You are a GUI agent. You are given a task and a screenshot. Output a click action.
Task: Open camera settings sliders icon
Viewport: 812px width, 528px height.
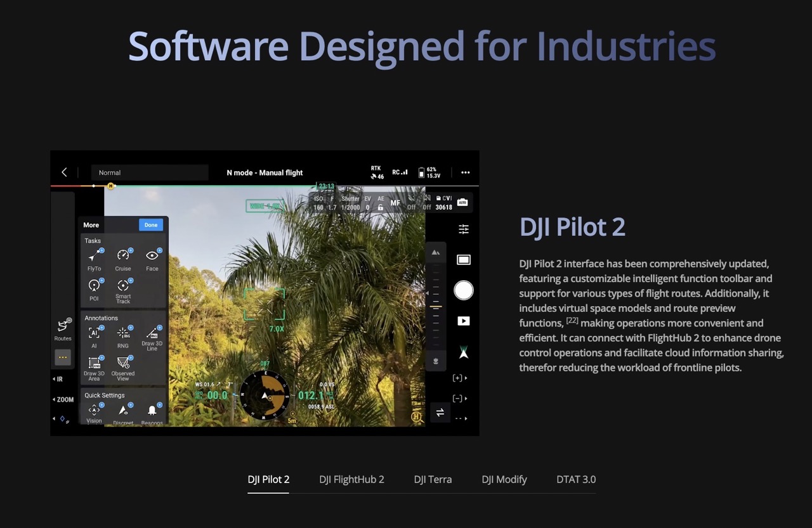pyautogui.click(x=464, y=229)
